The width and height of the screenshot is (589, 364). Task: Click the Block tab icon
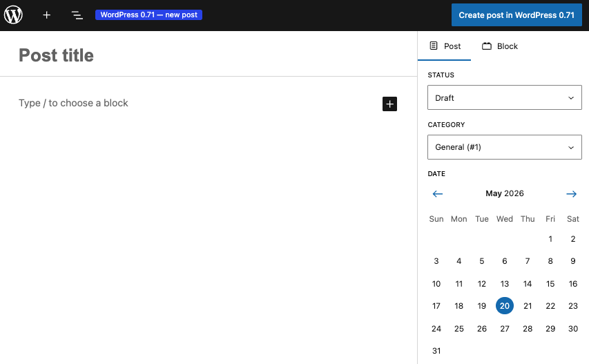pyautogui.click(x=487, y=46)
